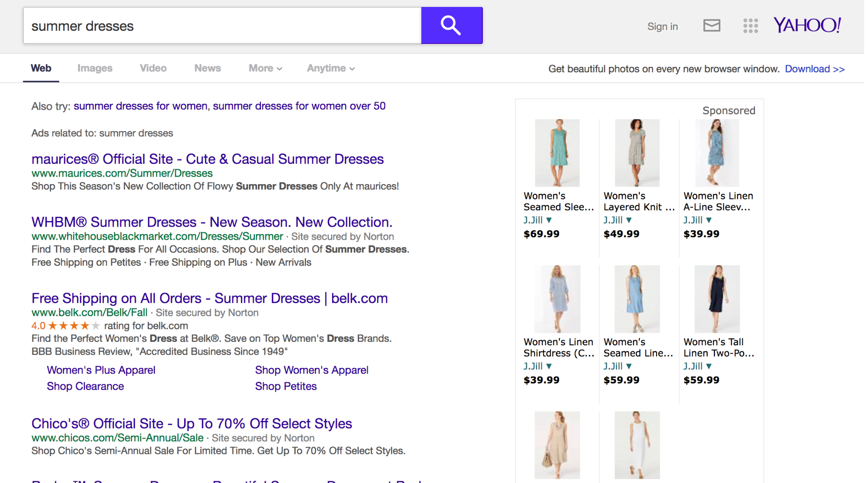Click the $49.99 layered knit dress image

(x=637, y=152)
